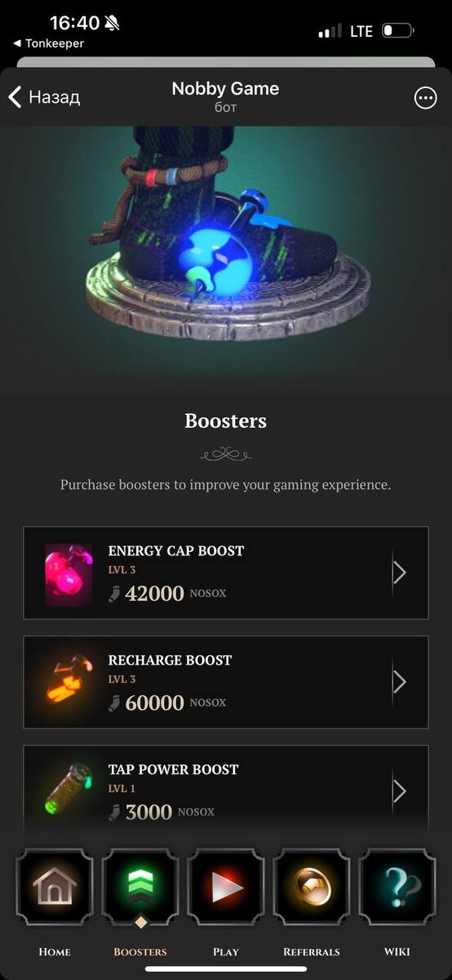Switch to the Home tab label
This screenshot has height=980, width=452.
click(55, 952)
